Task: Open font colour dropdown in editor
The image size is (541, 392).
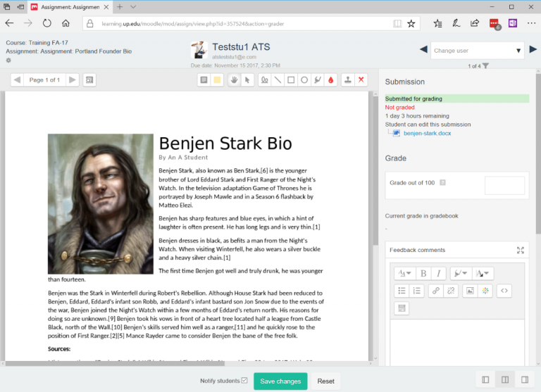Action: [x=483, y=273]
